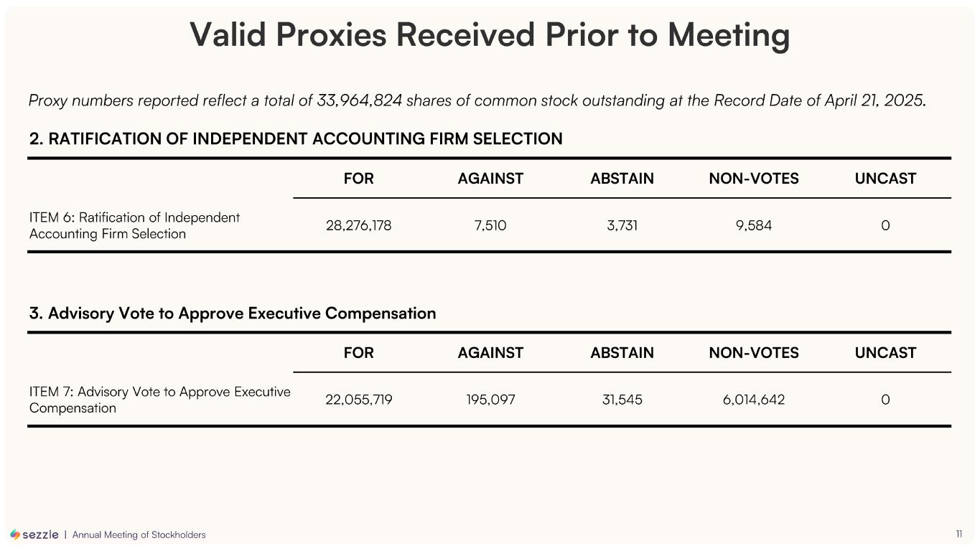
Task: Click the slide title heading
Action: tap(490, 35)
